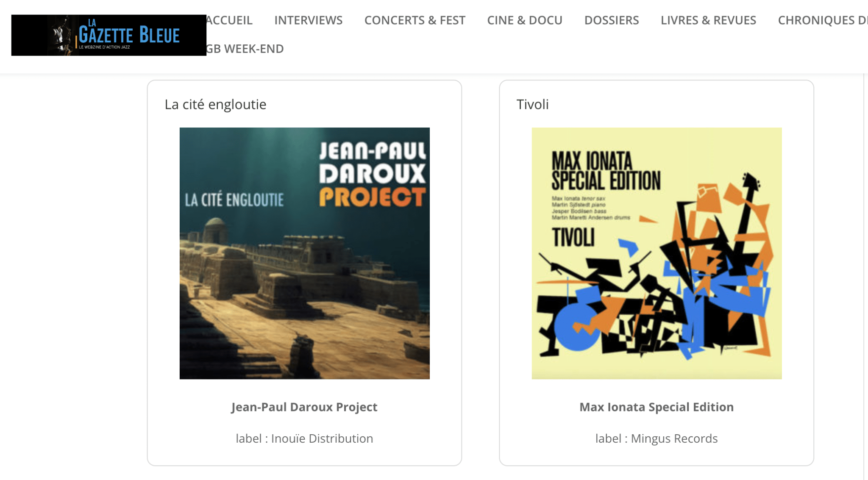Navigate to DOSSIERS
Screen dimensions: 868x480
coord(612,20)
